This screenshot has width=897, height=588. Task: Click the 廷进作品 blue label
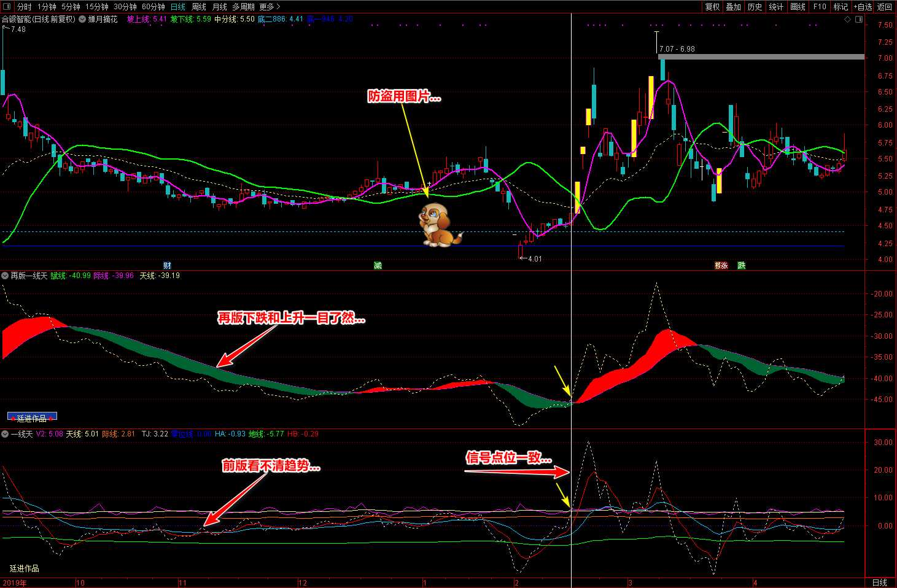(x=32, y=417)
